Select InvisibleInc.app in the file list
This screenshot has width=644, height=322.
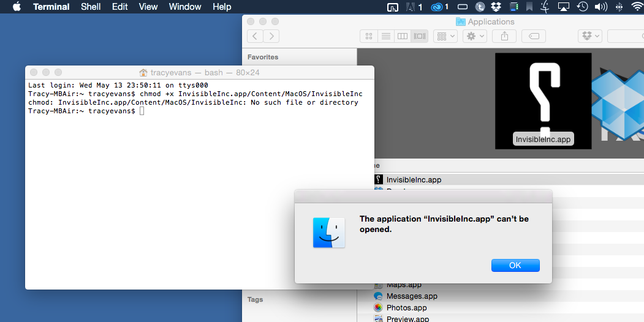(x=414, y=180)
